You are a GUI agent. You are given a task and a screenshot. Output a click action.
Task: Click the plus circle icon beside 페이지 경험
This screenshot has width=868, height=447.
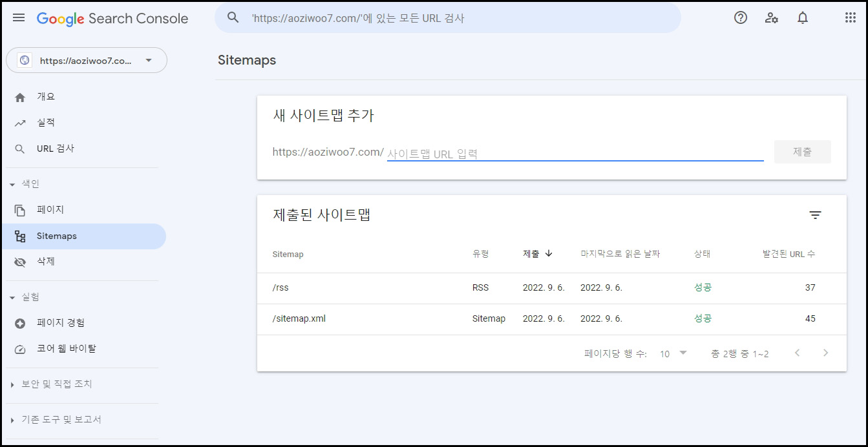point(20,324)
